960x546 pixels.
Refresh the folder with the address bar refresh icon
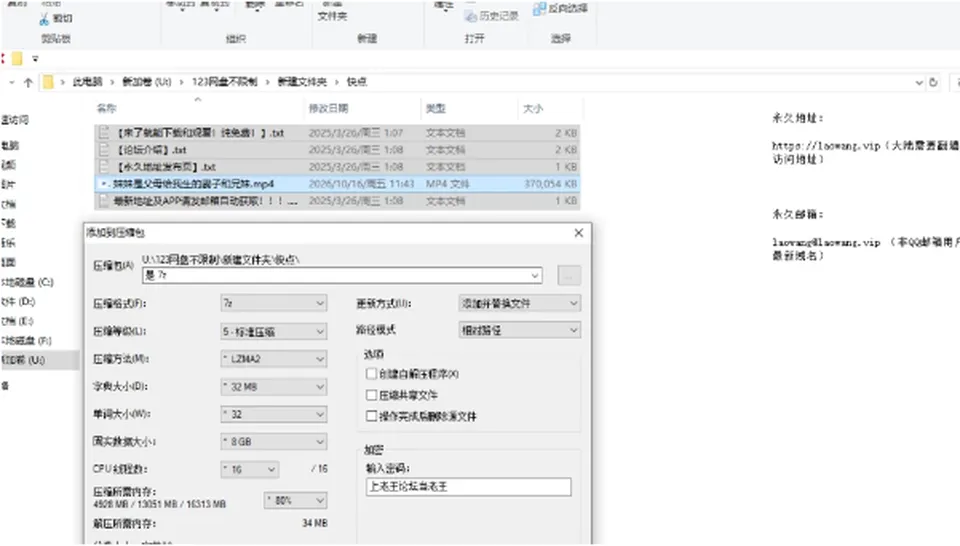click(x=933, y=82)
